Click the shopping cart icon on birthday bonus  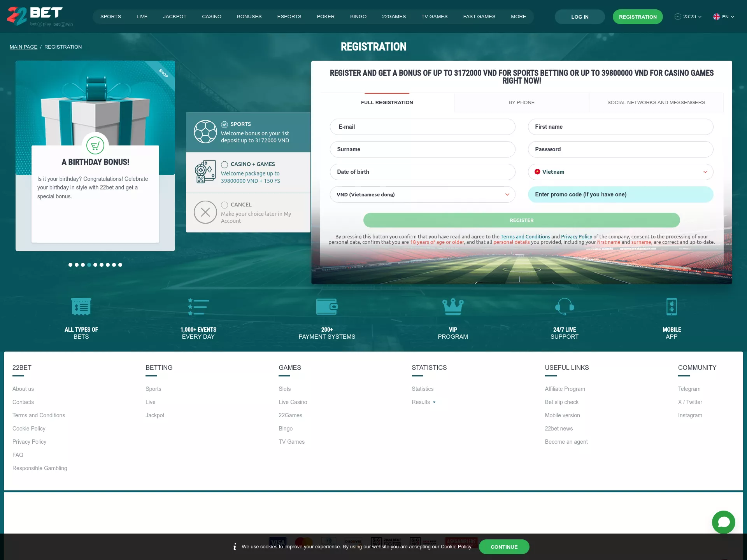tap(95, 146)
